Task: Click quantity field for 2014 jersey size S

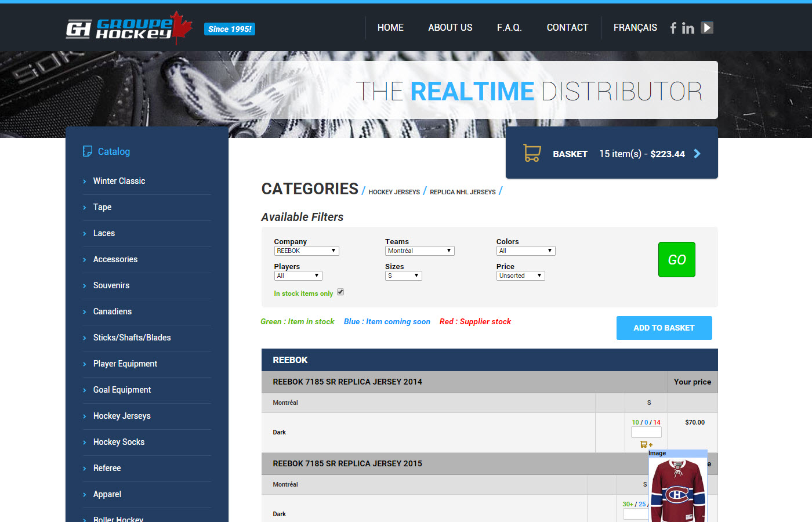Action: pyautogui.click(x=646, y=432)
